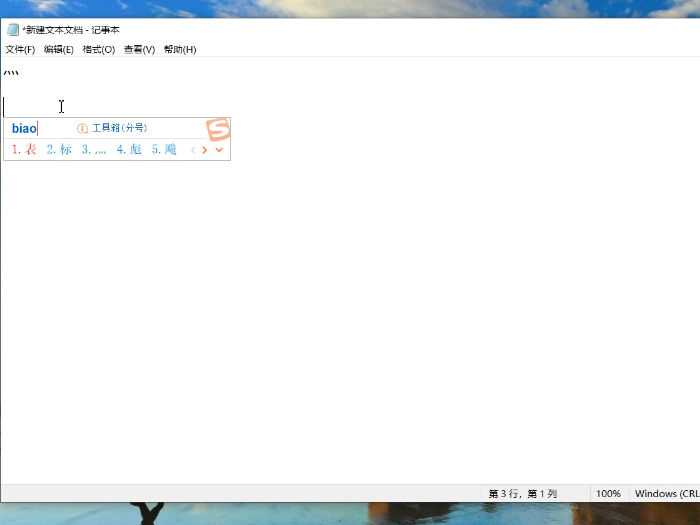Choose the third candidate with dots
The height and width of the screenshot is (525, 700).
point(94,150)
